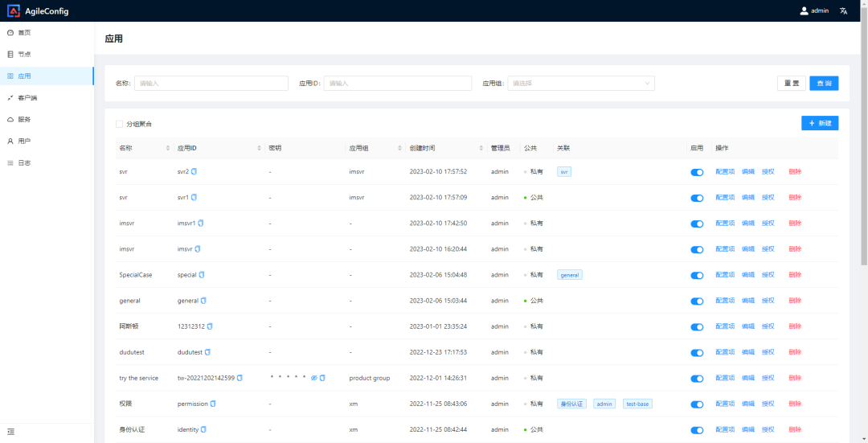Open the admin user menu
This screenshot has width=868, height=443.
coord(814,11)
